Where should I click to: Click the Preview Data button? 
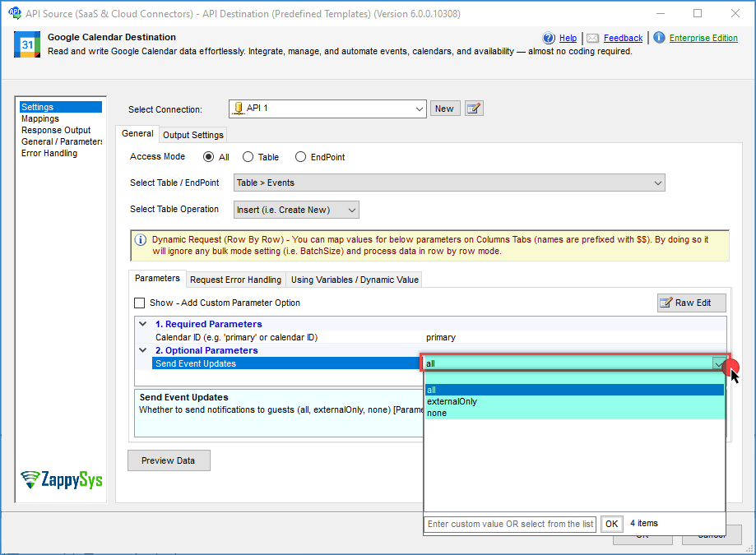click(x=169, y=460)
